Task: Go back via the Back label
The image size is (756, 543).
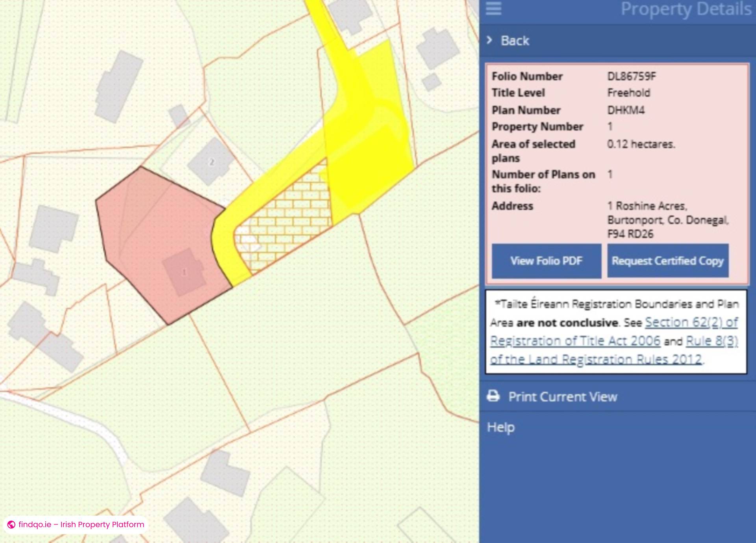Action: [x=515, y=41]
